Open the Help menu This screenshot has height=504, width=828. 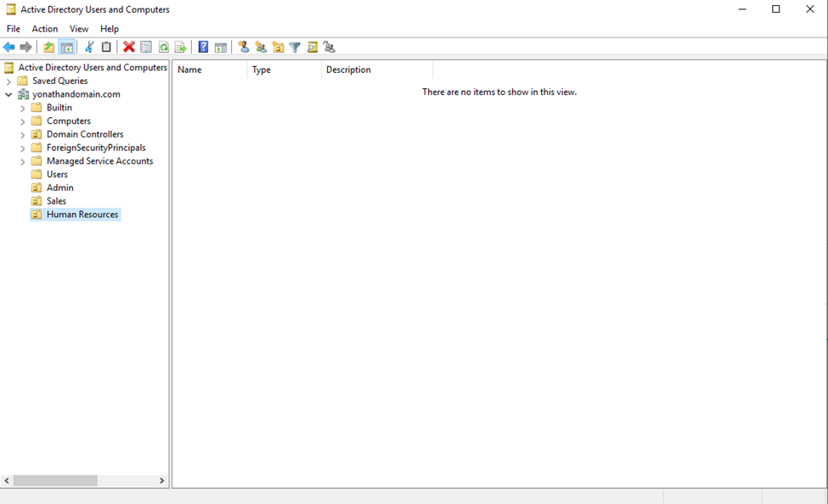coord(110,29)
